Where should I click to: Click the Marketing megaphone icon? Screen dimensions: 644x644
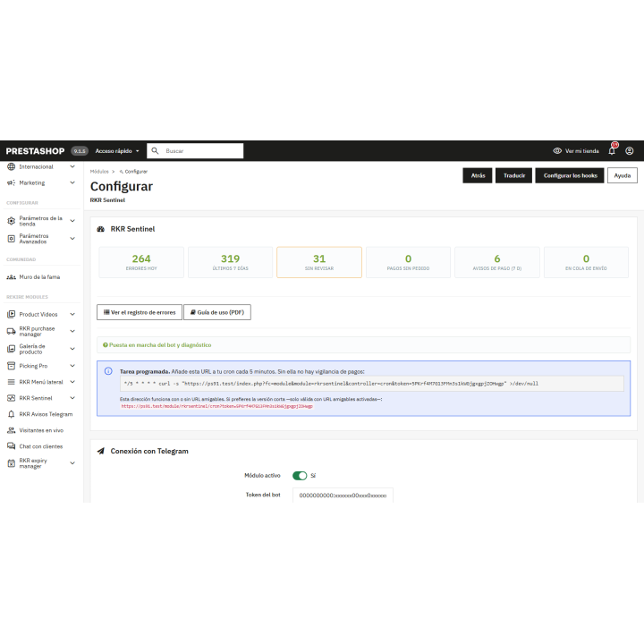(x=11, y=182)
